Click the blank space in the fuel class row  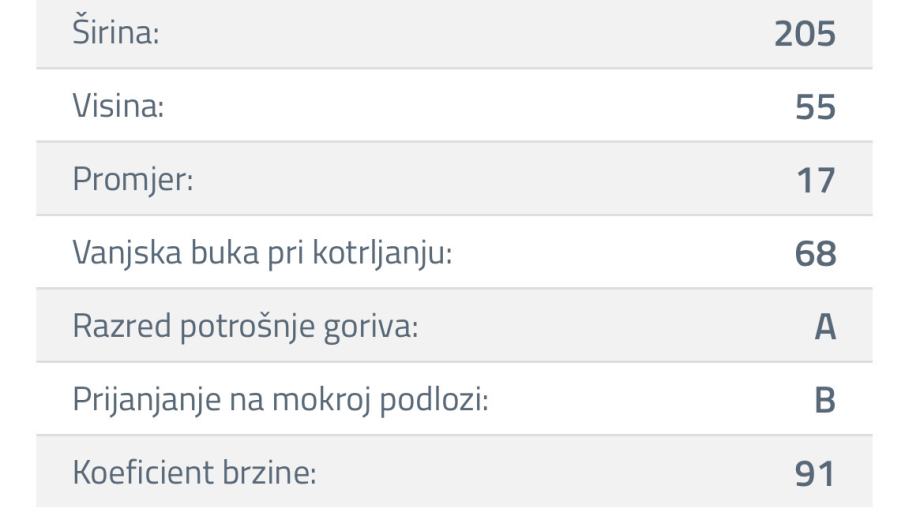[600, 326]
